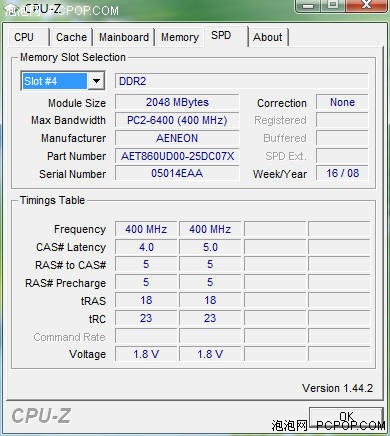This screenshot has width=390, height=436.
Task: Click the Slot #4 selection field
Action: [54, 81]
